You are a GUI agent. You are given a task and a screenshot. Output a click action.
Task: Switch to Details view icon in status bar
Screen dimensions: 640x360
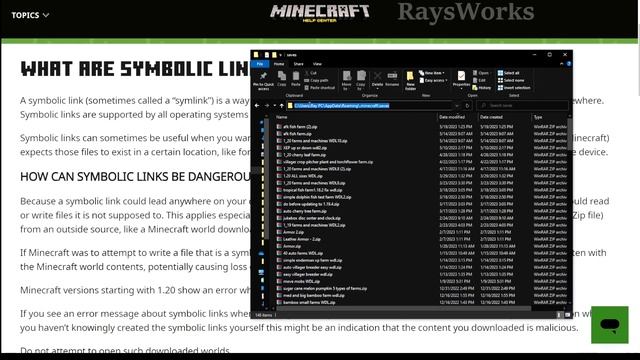click(559, 315)
